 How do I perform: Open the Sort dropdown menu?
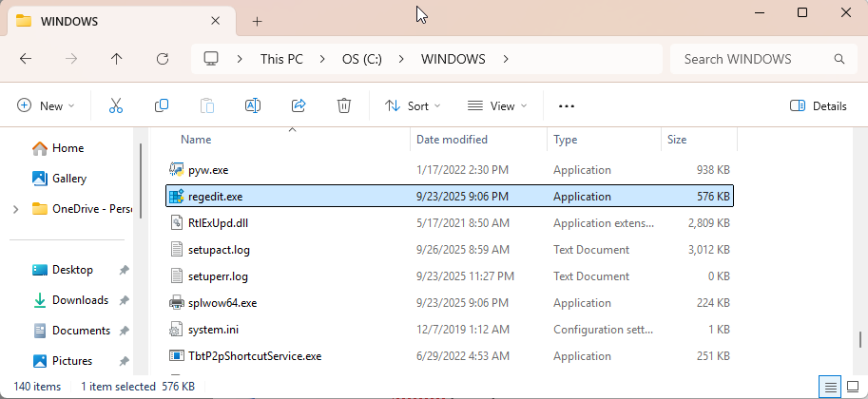(x=413, y=105)
